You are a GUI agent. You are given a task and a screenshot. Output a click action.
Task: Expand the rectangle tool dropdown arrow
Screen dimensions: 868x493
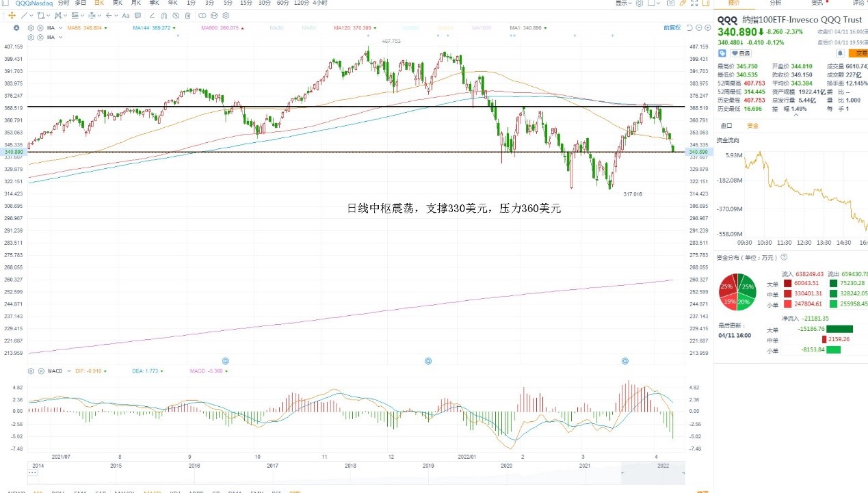[x=49, y=16]
